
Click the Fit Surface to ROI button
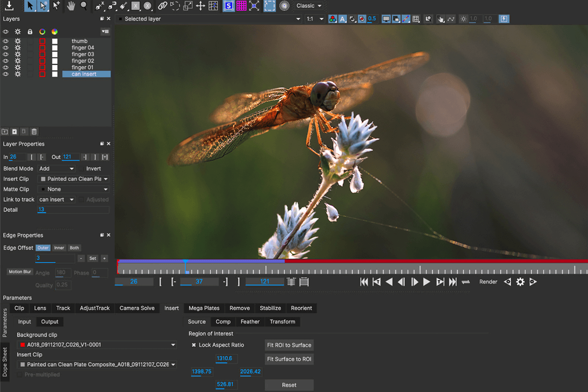289,359
